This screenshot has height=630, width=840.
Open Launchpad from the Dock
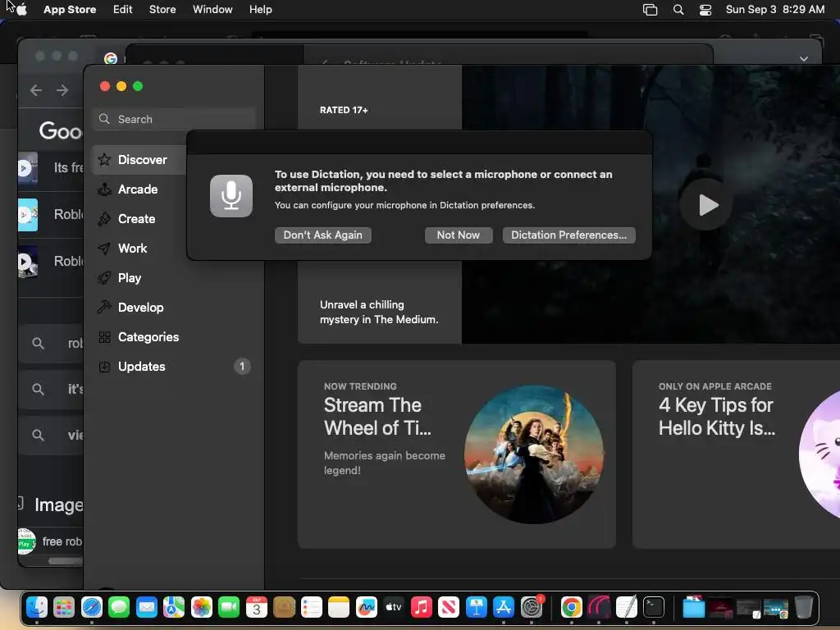64,608
